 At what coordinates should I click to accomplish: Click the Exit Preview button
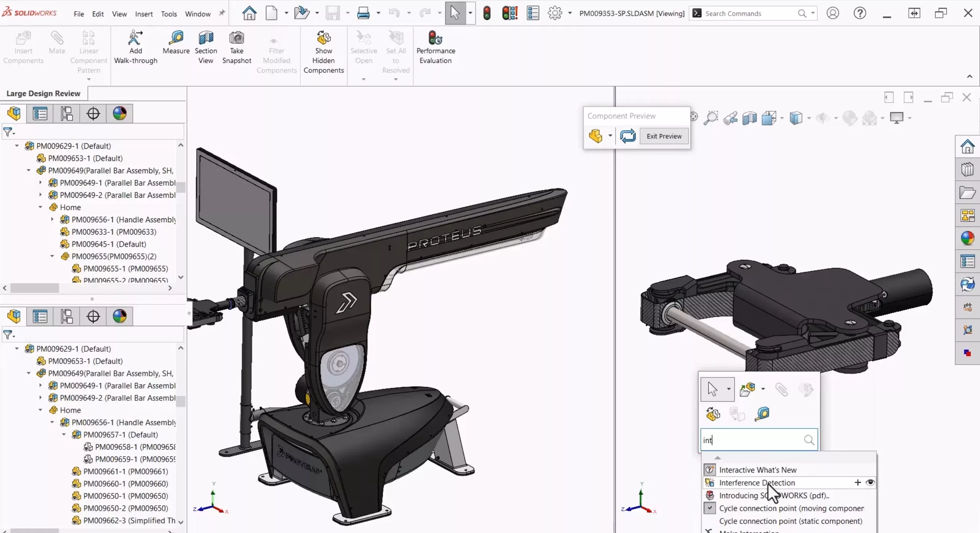[664, 136]
